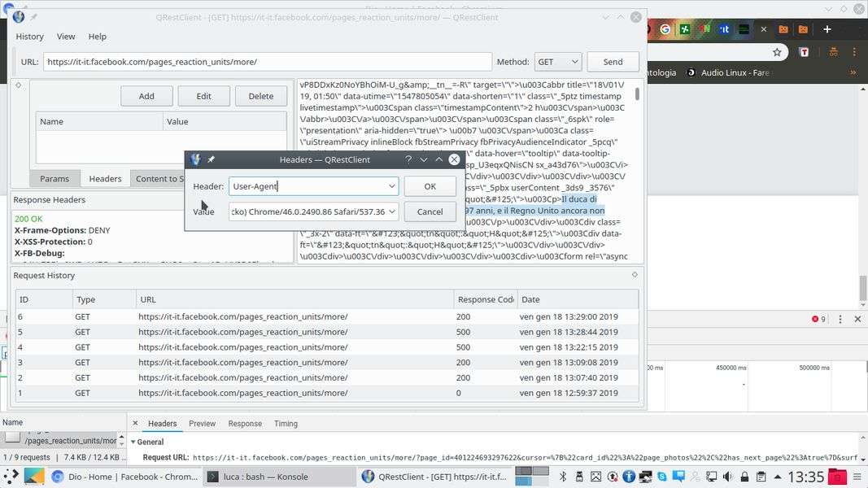The image size is (868, 488).
Task: Click the Delete button
Action: pos(261,96)
